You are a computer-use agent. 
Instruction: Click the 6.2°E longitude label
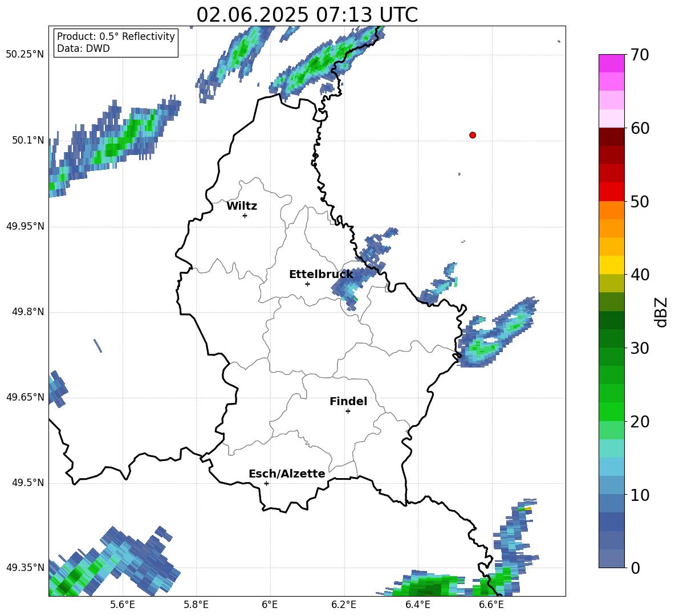(x=344, y=605)
